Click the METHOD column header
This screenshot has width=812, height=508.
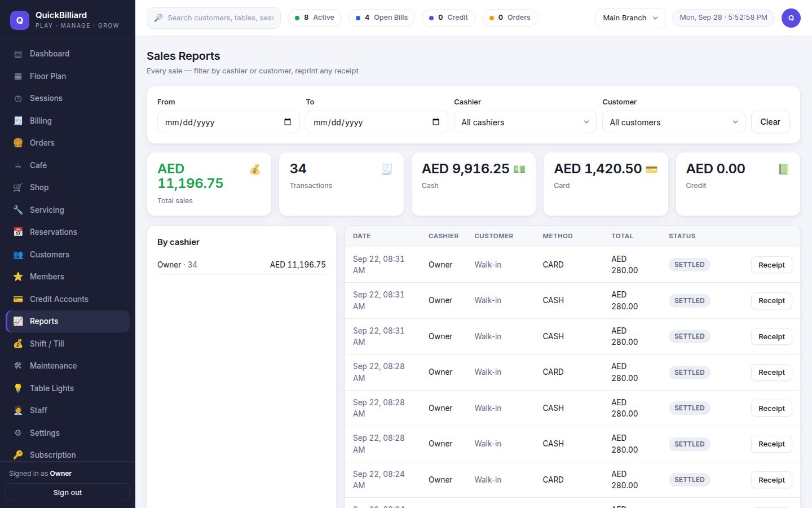point(558,237)
